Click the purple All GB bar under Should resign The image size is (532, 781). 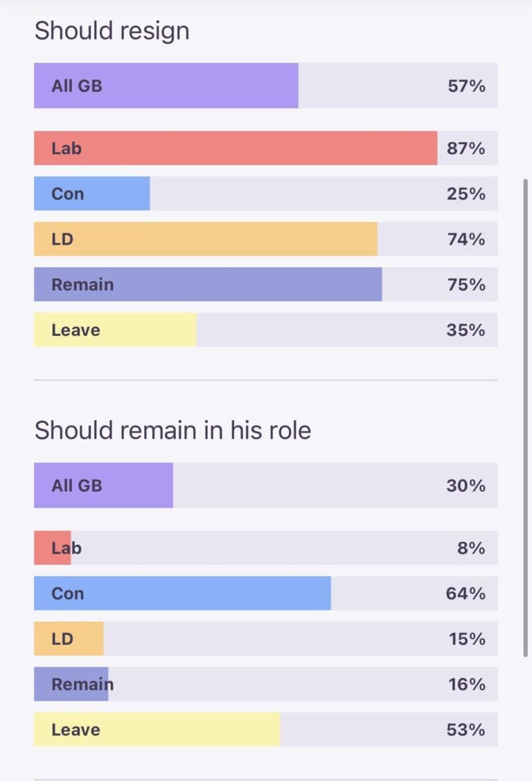(166, 86)
